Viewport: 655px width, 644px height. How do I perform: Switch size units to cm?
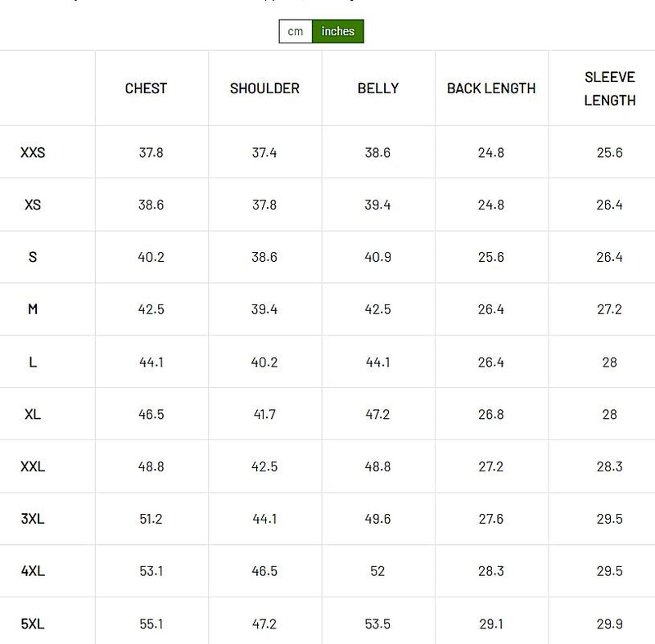click(x=296, y=32)
